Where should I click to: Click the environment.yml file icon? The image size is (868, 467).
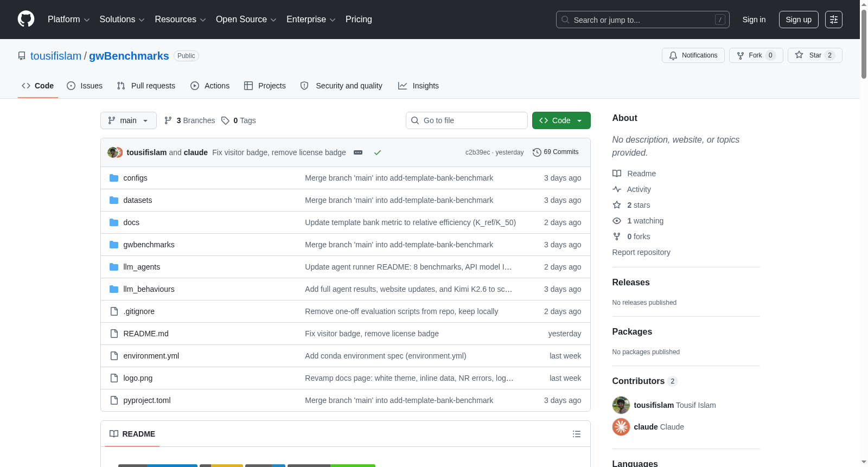coord(114,356)
